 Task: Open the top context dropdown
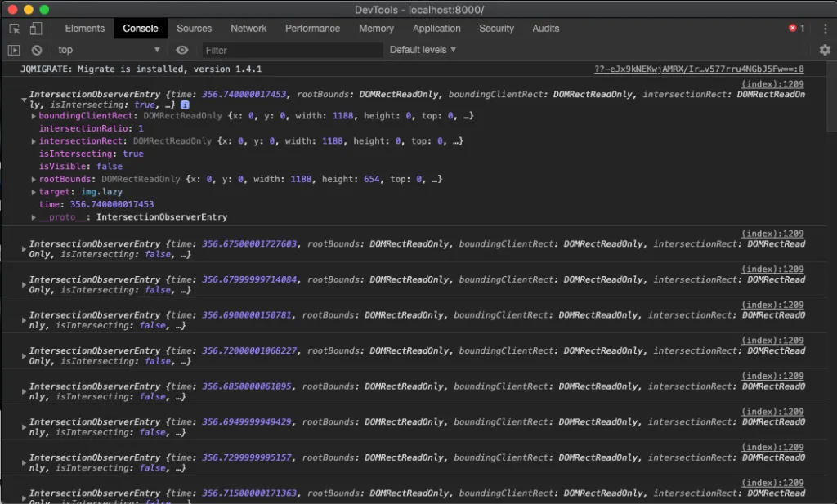(x=109, y=50)
